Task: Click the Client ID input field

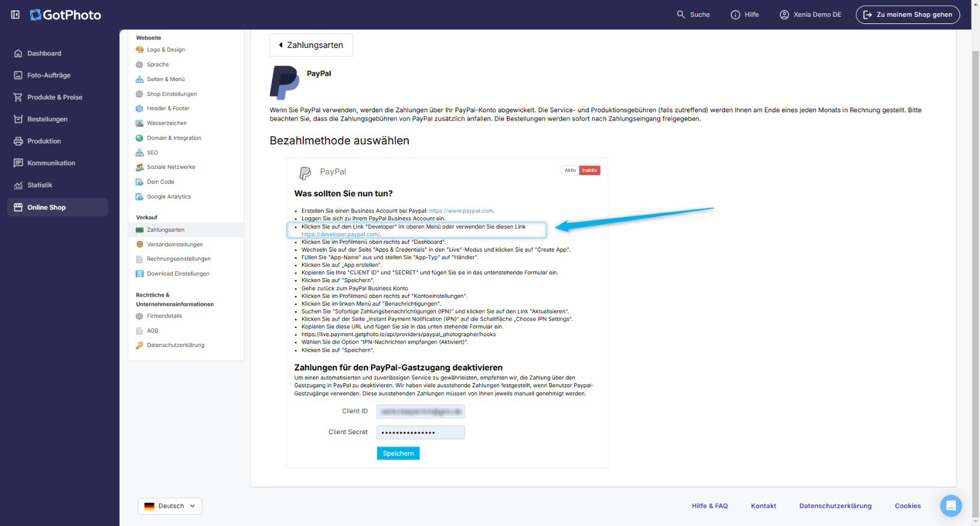Action: tap(420, 411)
